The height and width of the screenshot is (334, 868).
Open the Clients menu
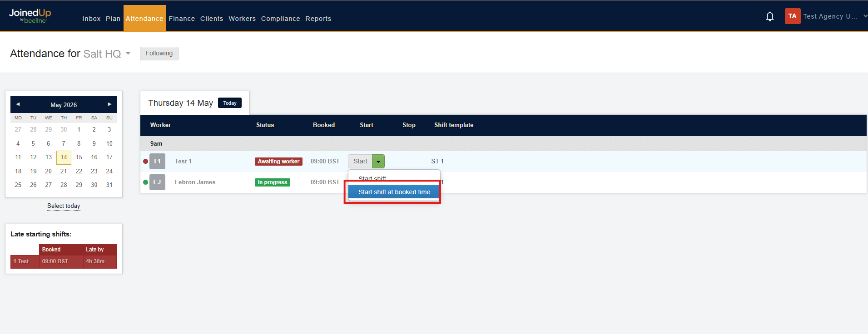point(212,19)
